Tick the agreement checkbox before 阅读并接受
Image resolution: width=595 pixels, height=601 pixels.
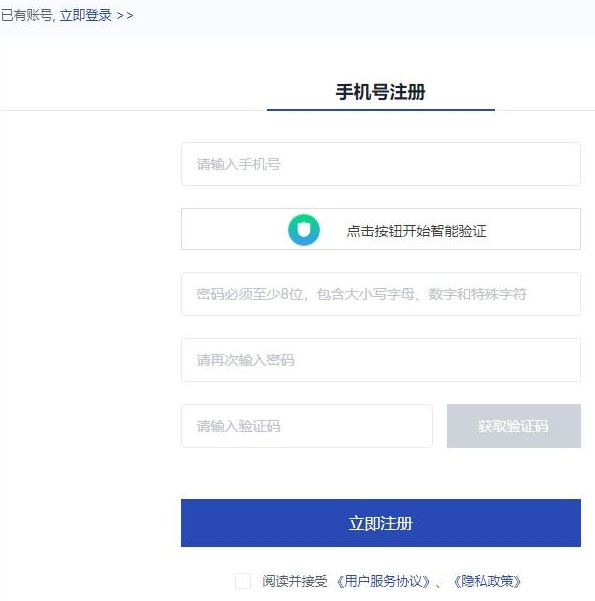[x=243, y=581]
